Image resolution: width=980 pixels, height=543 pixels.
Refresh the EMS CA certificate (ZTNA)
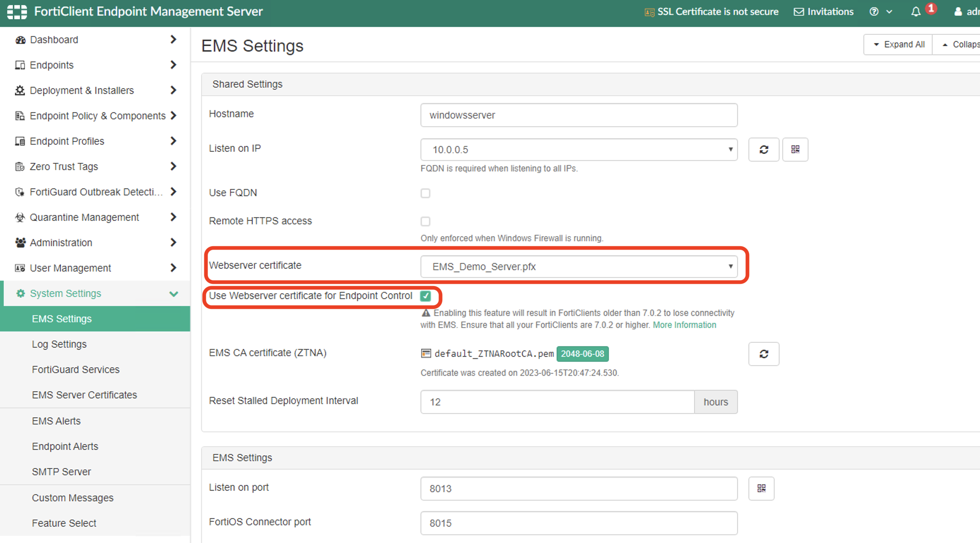(763, 354)
